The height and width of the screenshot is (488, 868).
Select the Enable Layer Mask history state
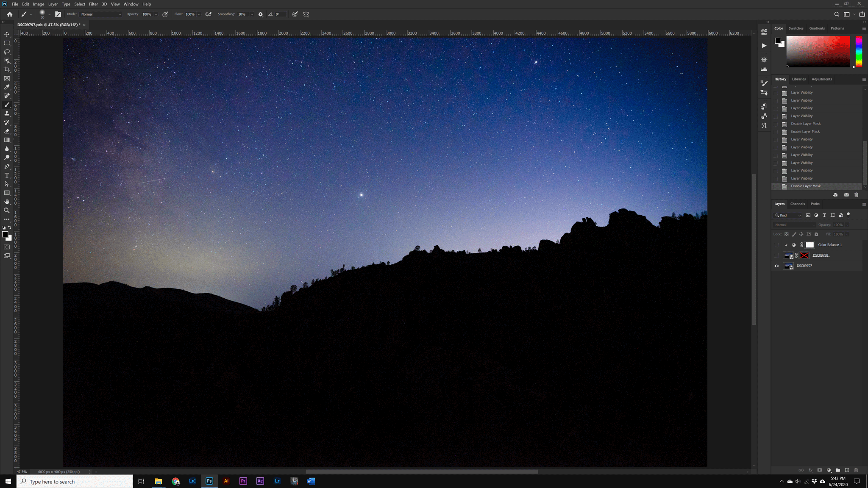point(805,132)
